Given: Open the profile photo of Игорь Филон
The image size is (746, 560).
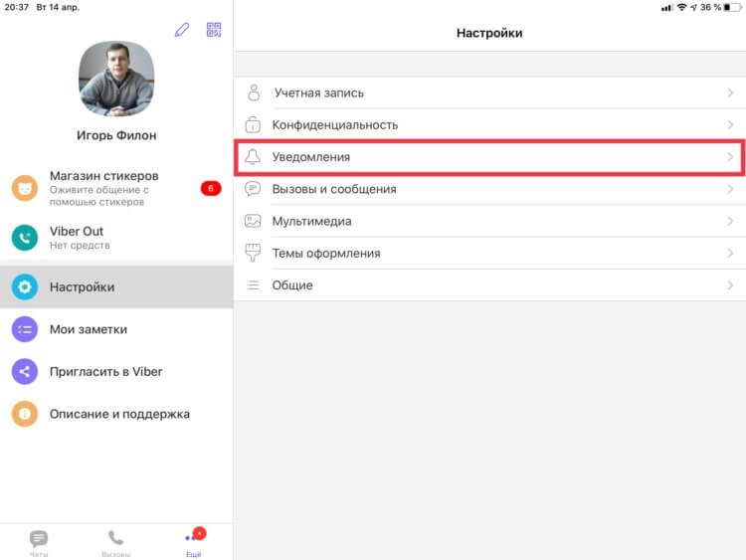Looking at the screenshot, I should click(116, 79).
